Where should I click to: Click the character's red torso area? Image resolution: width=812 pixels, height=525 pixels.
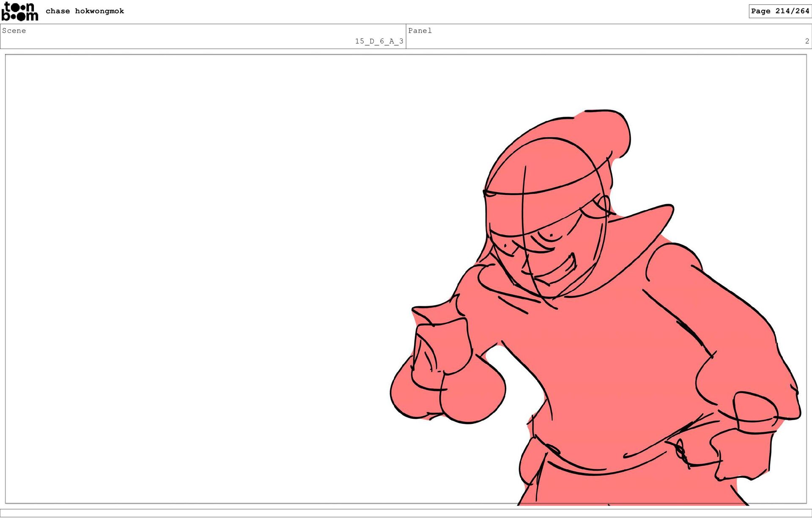613,372
